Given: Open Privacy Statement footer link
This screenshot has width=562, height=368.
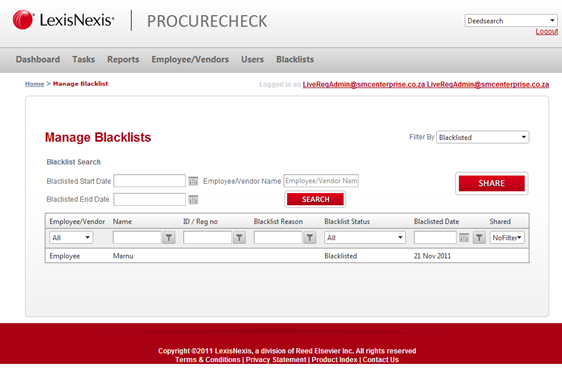Looking at the screenshot, I should [276, 360].
